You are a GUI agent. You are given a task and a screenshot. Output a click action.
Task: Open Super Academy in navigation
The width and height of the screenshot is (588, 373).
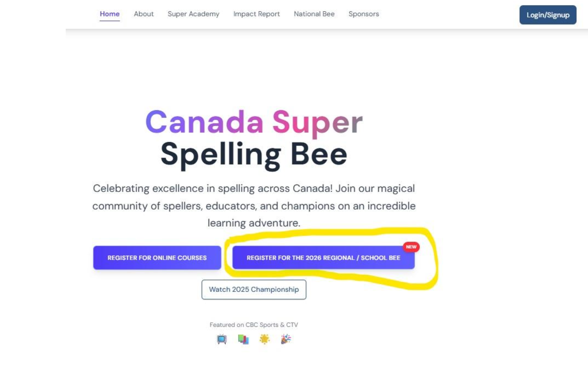tap(193, 14)
